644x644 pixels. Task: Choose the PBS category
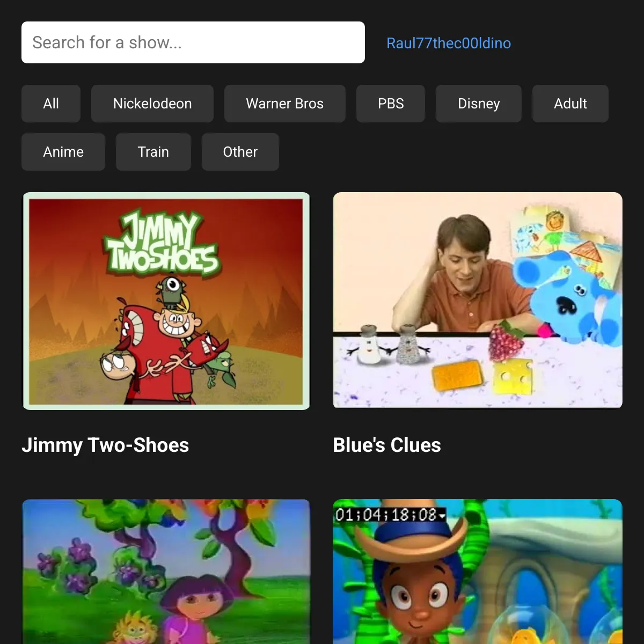point(391,104)
